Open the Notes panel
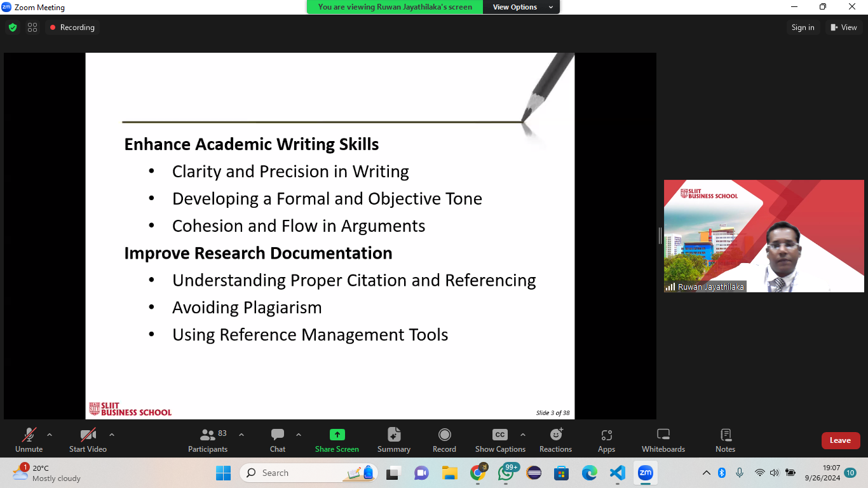 725,440
